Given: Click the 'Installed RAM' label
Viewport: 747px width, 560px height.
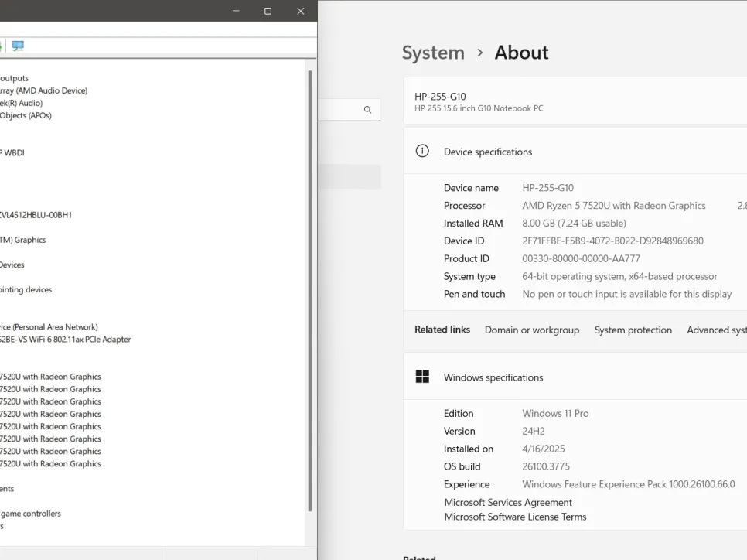Looking at the screenshot, I should (x=473, y=223).
